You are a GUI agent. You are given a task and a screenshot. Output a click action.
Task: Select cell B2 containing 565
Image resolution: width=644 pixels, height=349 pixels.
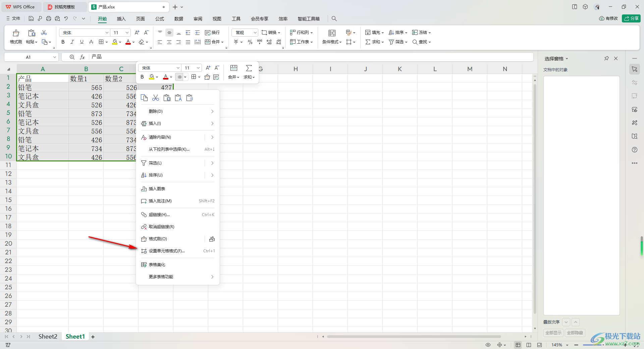click(86, 88)
